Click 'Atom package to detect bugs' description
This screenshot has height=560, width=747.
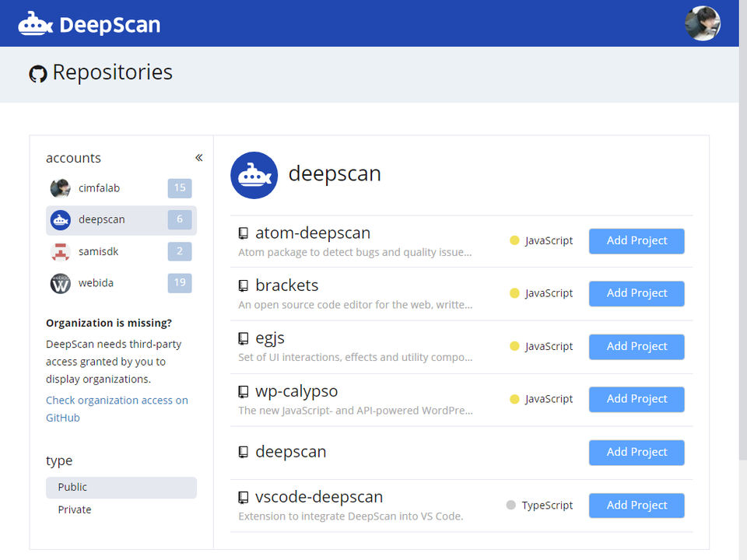click(355, 252)
